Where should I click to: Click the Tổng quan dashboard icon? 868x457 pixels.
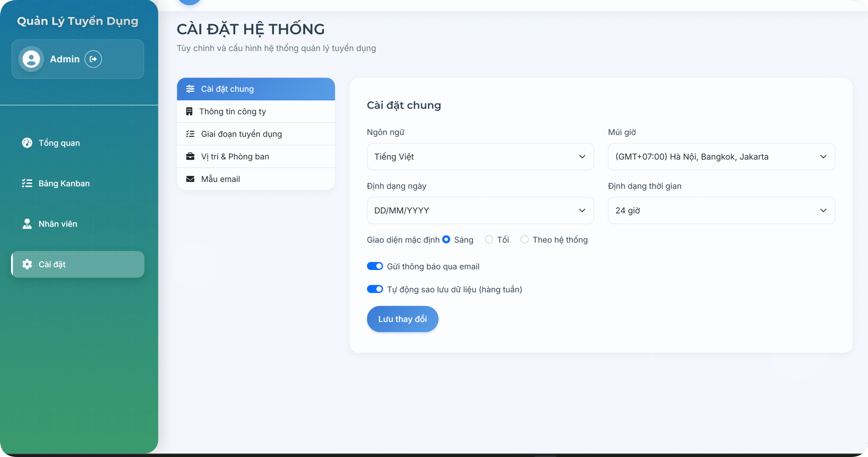coord(27,143)
